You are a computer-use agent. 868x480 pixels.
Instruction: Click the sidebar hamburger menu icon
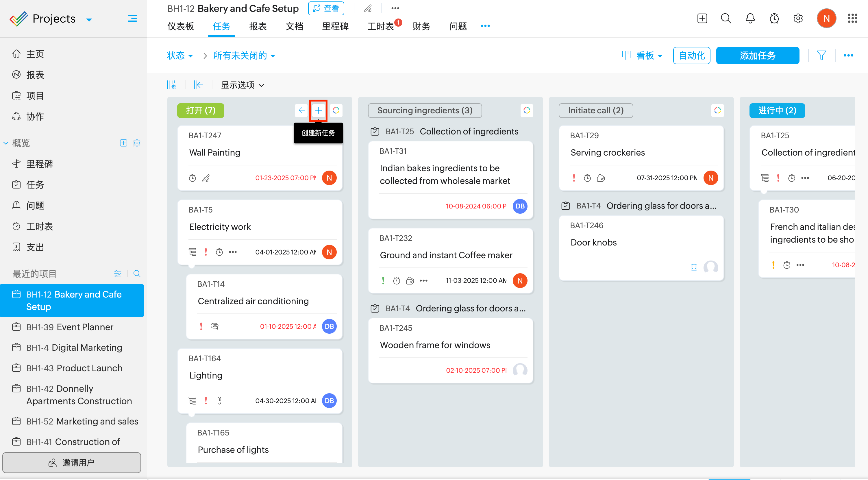tap(132, 19)
